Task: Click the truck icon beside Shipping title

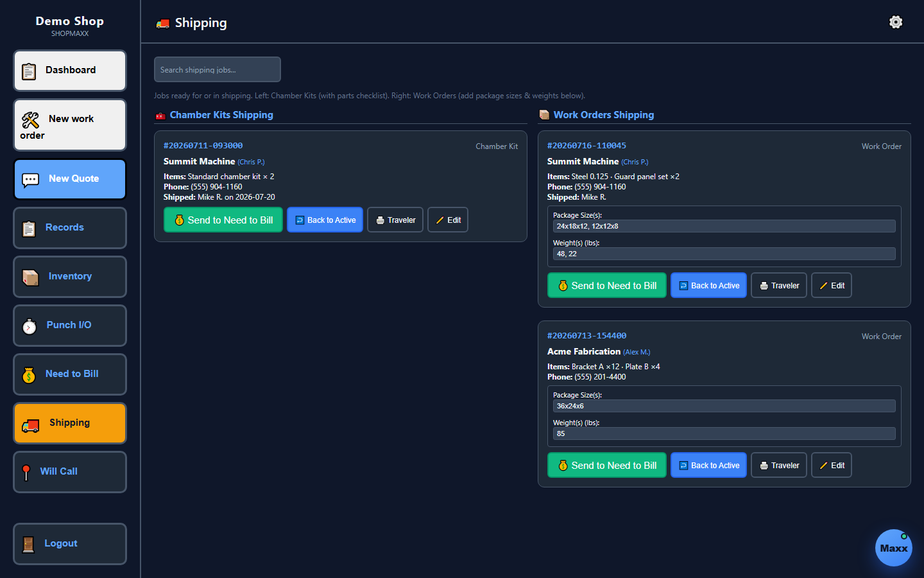Action: (163, 24)
